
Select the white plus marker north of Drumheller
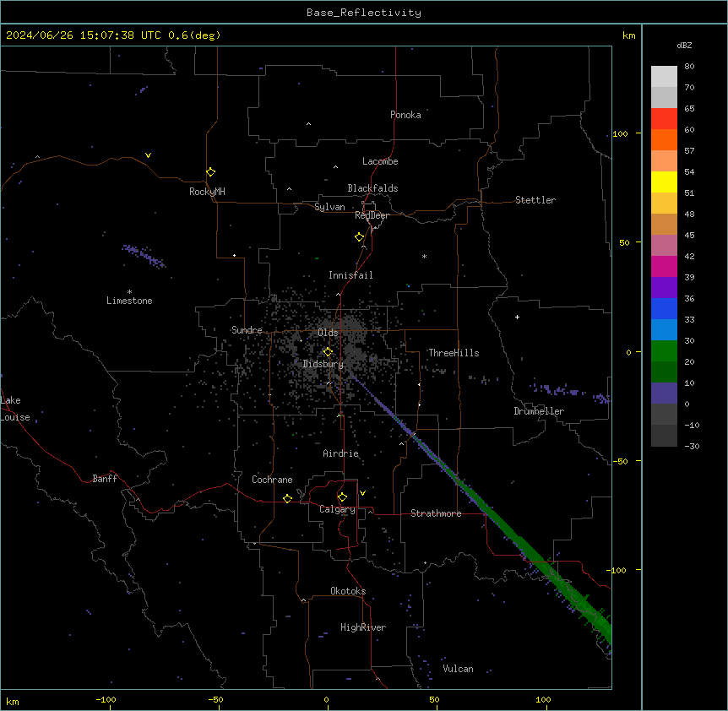pyautogui.click(x=517, y=317)
